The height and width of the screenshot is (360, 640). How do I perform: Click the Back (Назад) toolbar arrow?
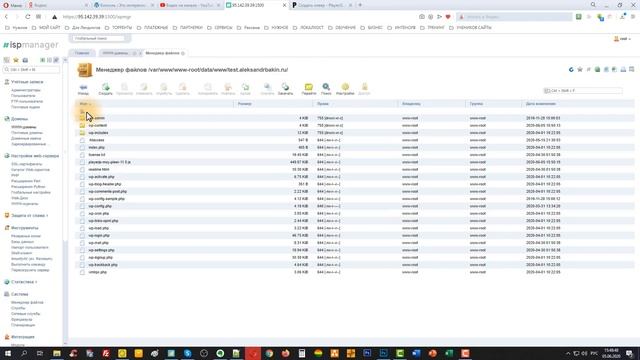pos(83,89)
